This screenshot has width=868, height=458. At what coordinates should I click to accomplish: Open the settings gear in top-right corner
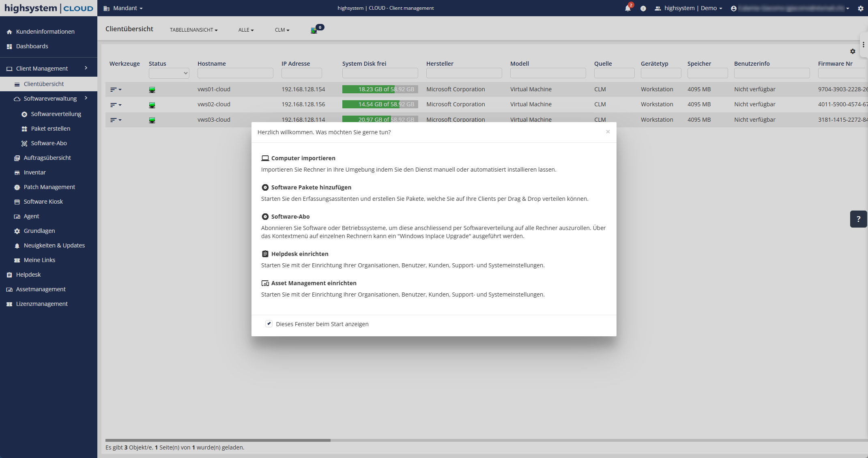[861, 9]
